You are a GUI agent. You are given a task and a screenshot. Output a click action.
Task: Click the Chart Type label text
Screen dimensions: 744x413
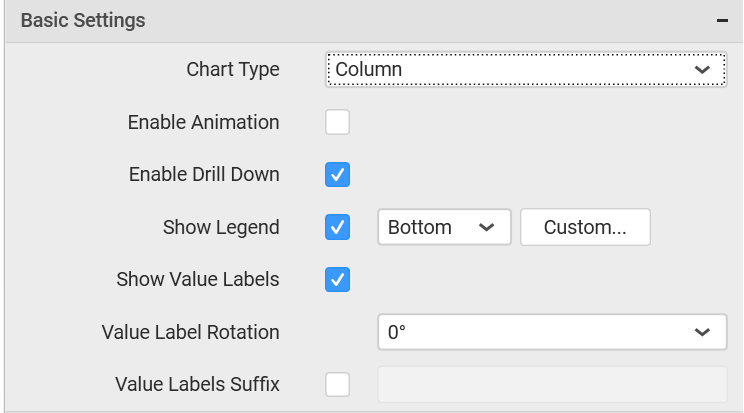(x=233, y=69)
